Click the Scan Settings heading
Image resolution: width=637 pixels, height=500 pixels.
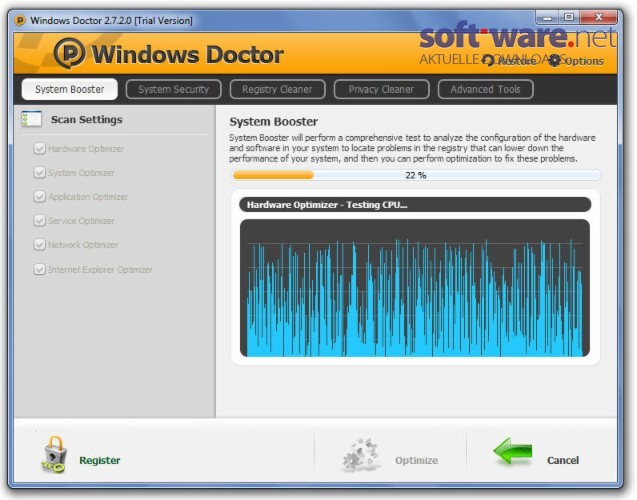pos(87,119)
